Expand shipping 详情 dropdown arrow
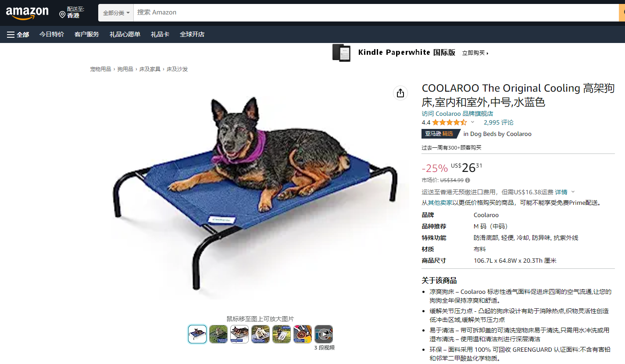This screenshot has height=364, width=625. [573, 192]
